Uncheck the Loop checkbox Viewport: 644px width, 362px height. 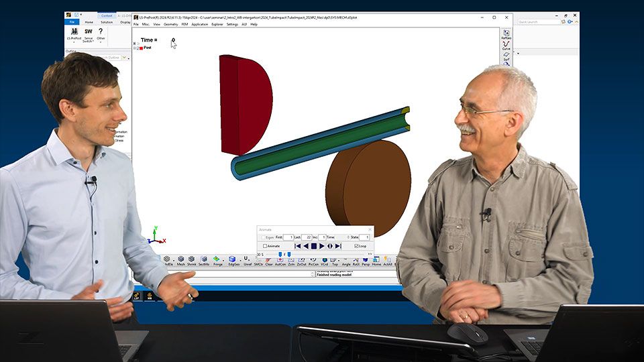pos(356,246)
